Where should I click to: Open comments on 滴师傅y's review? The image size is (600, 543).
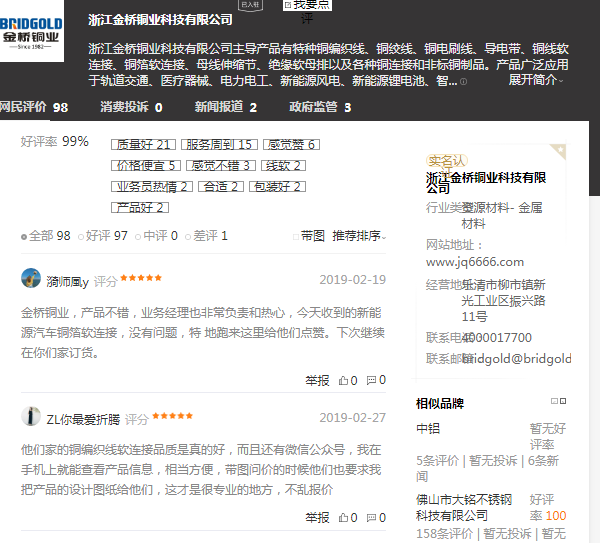pyautogui.click(x=376, y=380)
